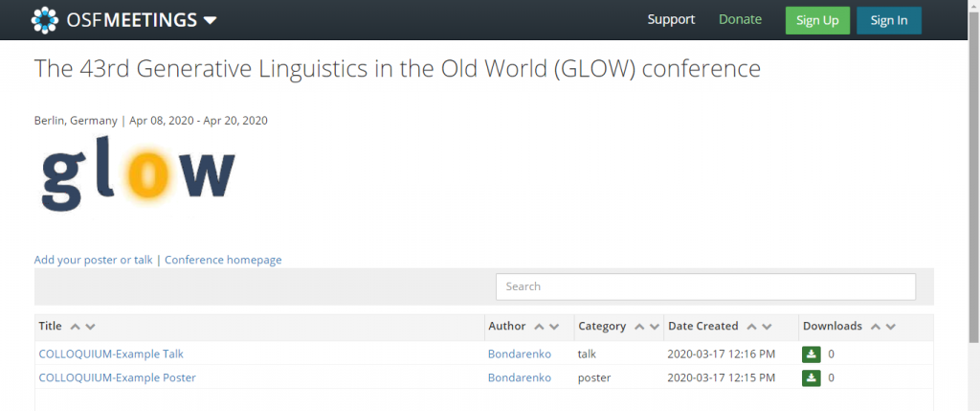Sort Date Created descending
The image size is (980, 411).
pyautogui.click(x=767, y=327)
